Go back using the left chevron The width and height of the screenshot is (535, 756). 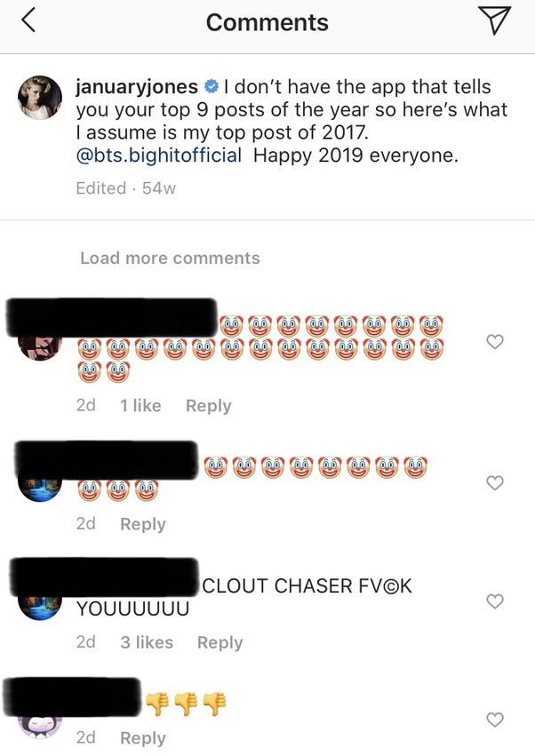click(x=28, y=20)
